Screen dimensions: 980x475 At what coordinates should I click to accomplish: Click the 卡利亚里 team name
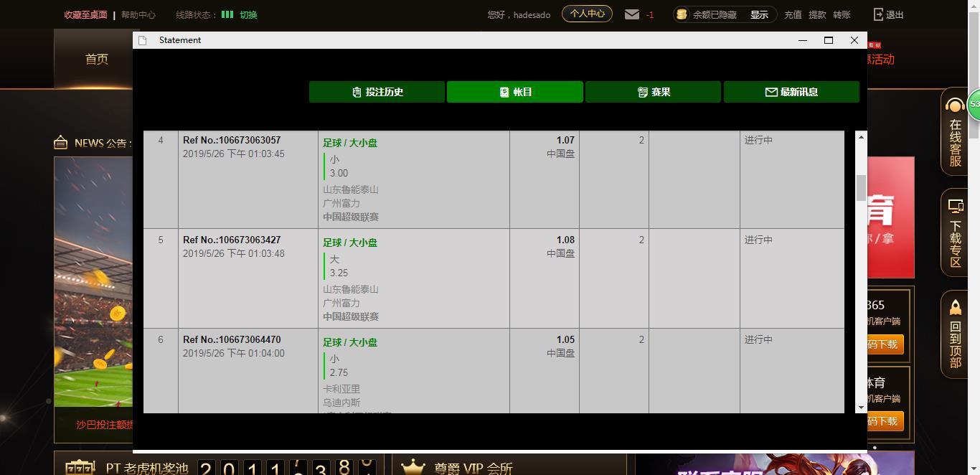341,389
